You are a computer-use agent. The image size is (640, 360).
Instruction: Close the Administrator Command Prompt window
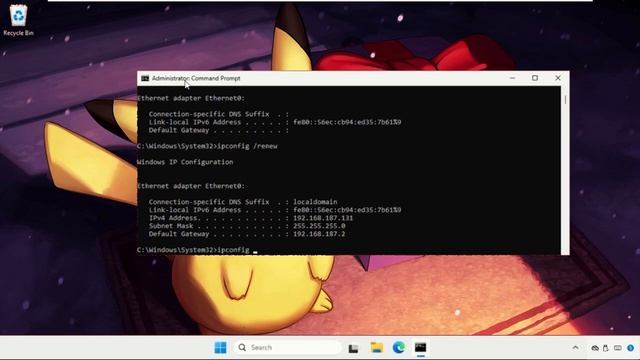click(x=558, y=78)
